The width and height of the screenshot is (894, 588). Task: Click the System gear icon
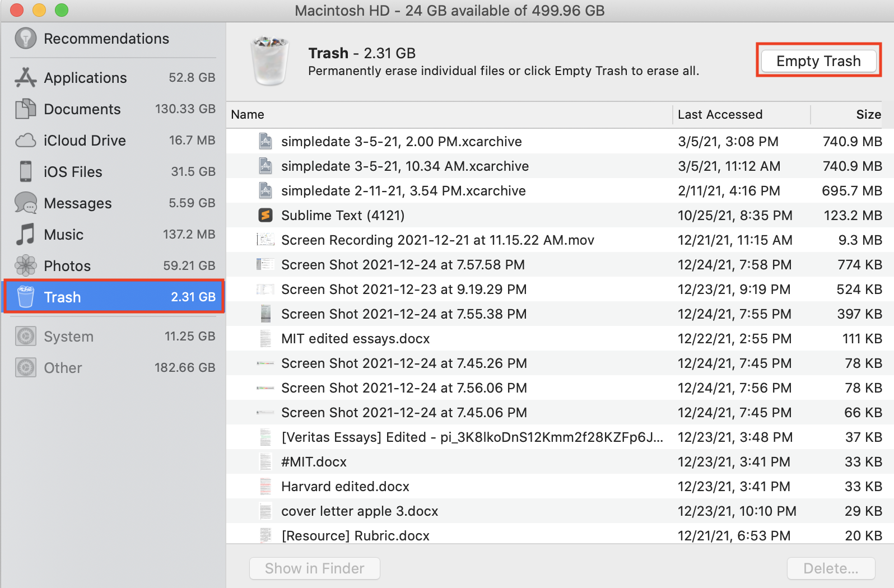tap(26, 336)
